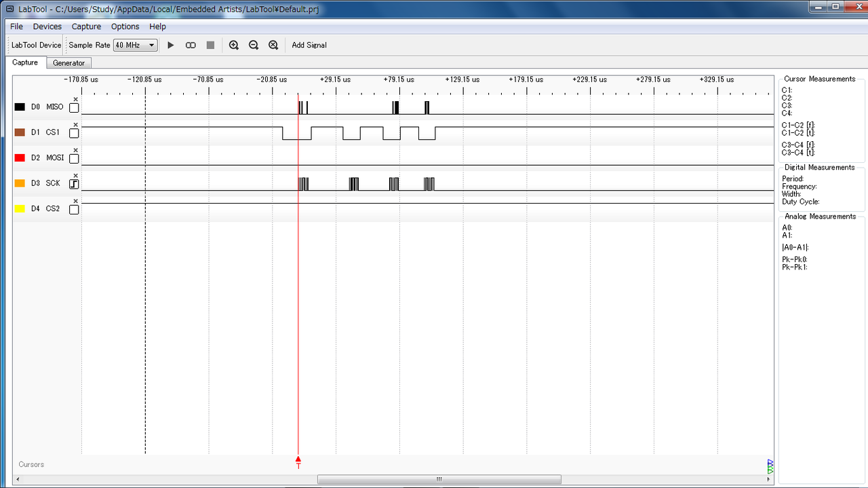
Task: Click the -170.85 us time label
Action: (81, 79)
